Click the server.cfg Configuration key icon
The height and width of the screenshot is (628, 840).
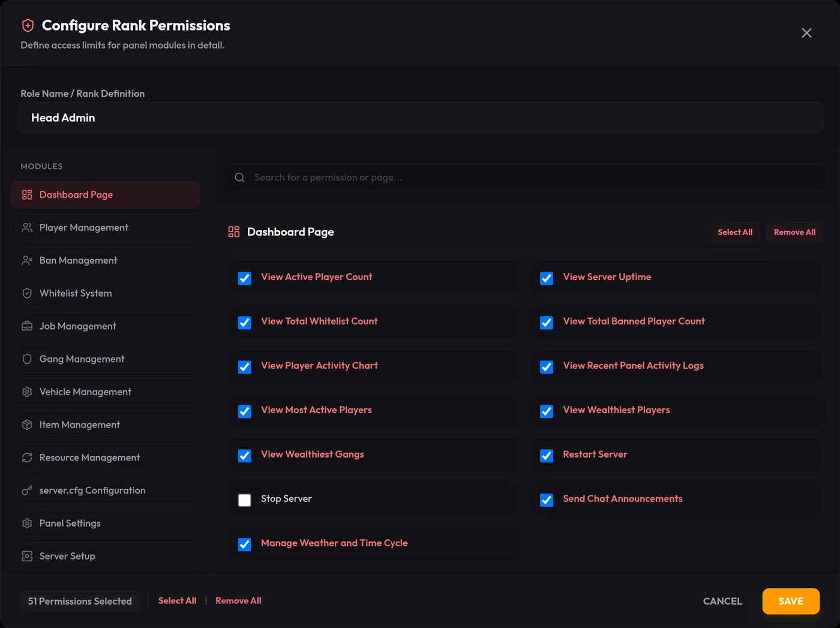(x=27, y=491)
